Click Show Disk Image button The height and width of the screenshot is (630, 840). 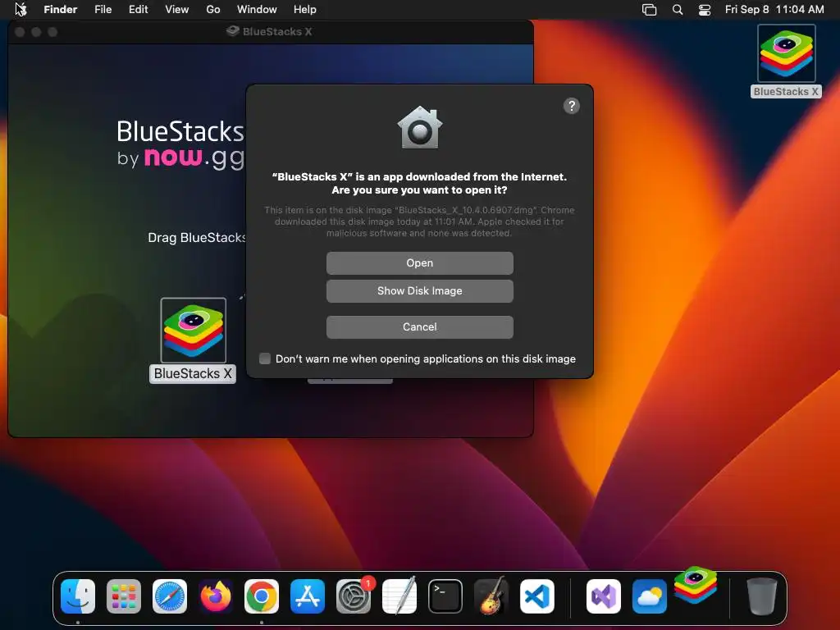click(x=419, y=291)
